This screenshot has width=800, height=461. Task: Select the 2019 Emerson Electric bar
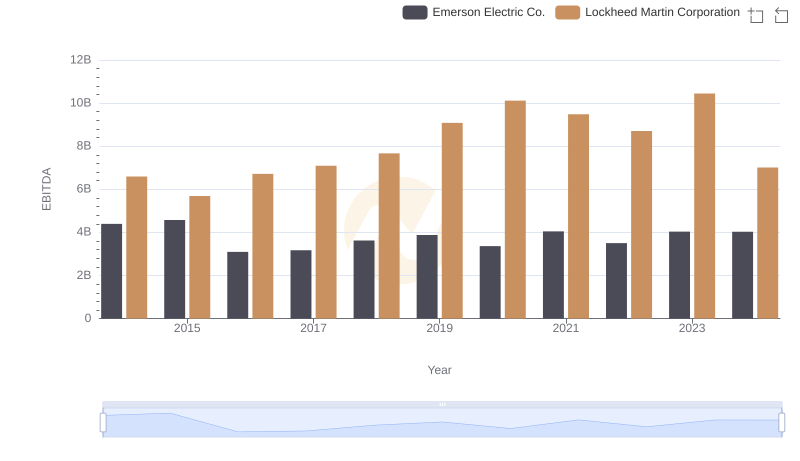427,277
